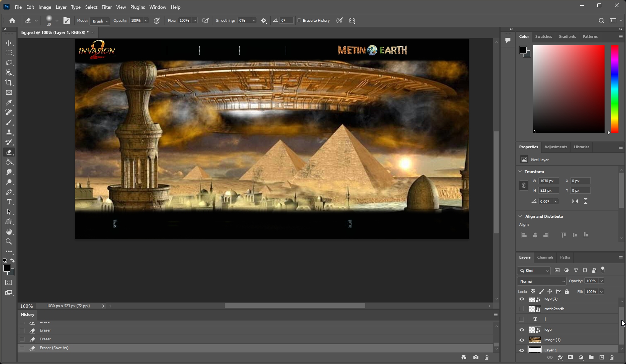Select the Zoom tool

9,242
